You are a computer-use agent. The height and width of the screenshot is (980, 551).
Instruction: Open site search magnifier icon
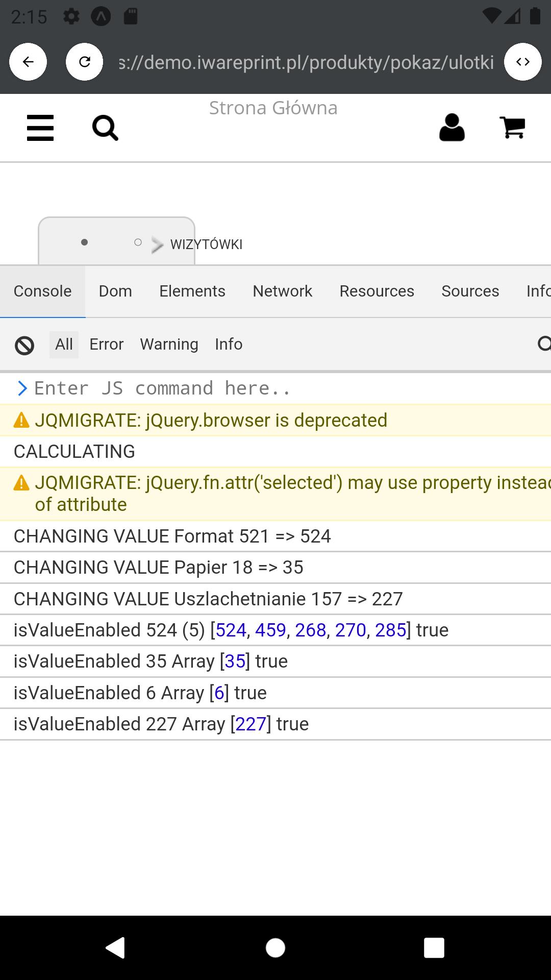tap(105, 128)
